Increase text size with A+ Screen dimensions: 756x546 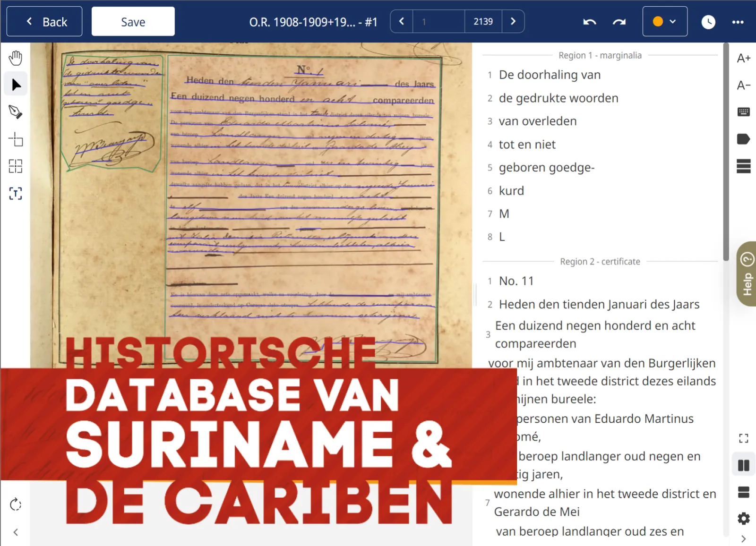[744, 58]
